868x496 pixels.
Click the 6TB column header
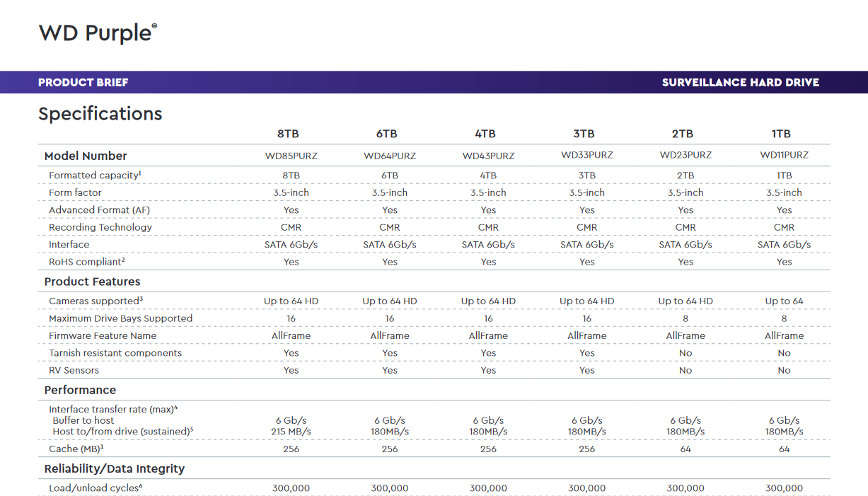point(386,134)
